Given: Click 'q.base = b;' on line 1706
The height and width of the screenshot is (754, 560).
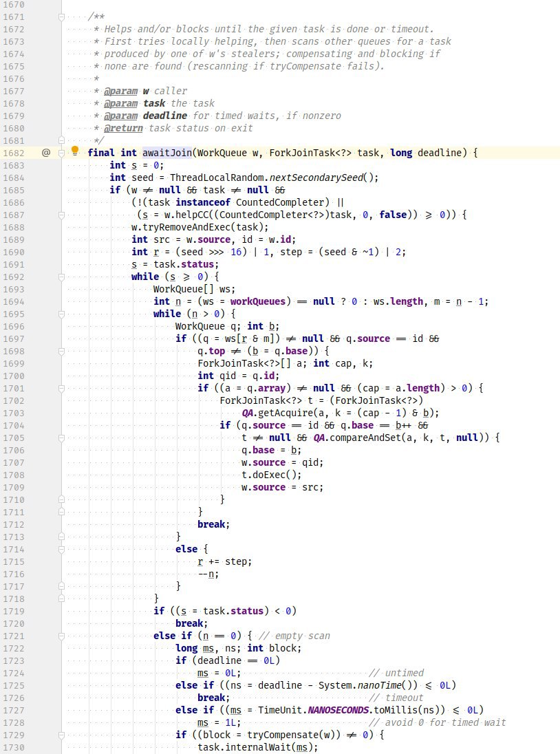Looking at the screenshot, I should 271,450.
